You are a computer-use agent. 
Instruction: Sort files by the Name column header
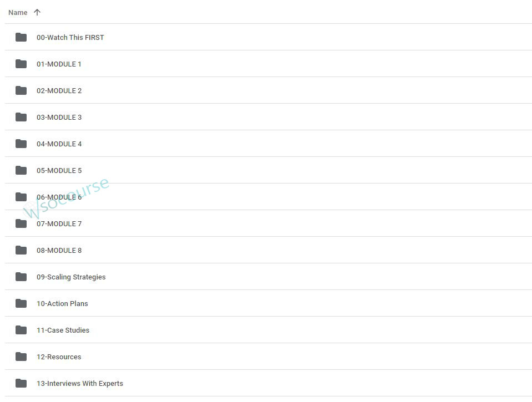pyautogui.click(x=18, y=12)
